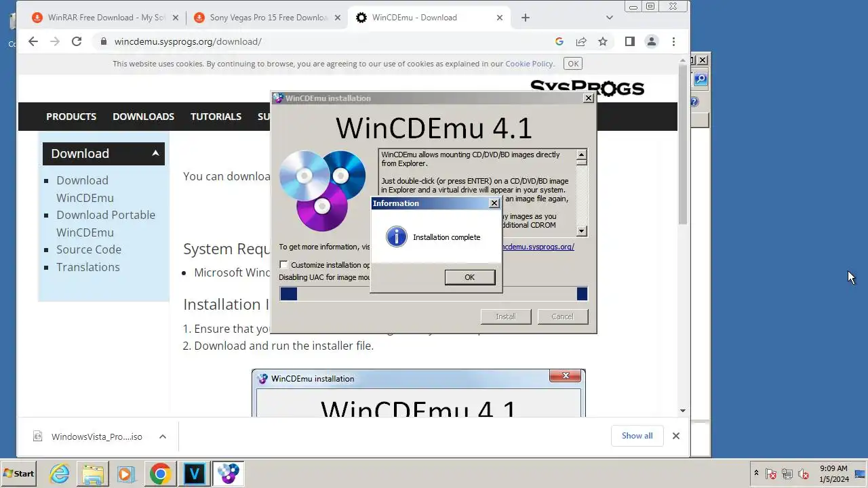Image resolution: width=868 pixels, height=488 pixels.
Task: Open Windows Explorer from taskbar
Action: coord(93,474)
